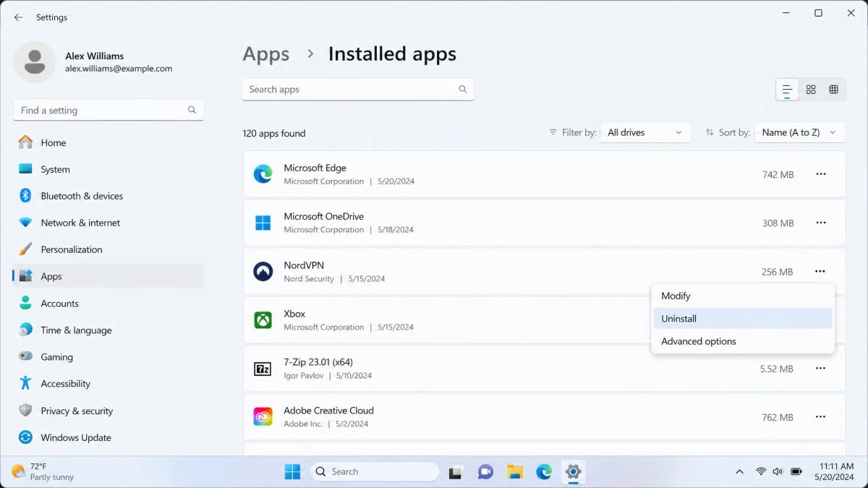The image size is (868, 488).
Task: Switch to list view layout icon
Action: 787,90
